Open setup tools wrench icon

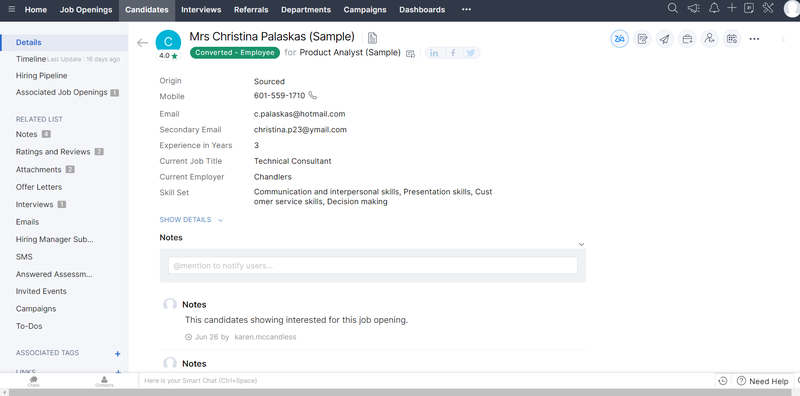pyautogui.click(x=768, y=8)
